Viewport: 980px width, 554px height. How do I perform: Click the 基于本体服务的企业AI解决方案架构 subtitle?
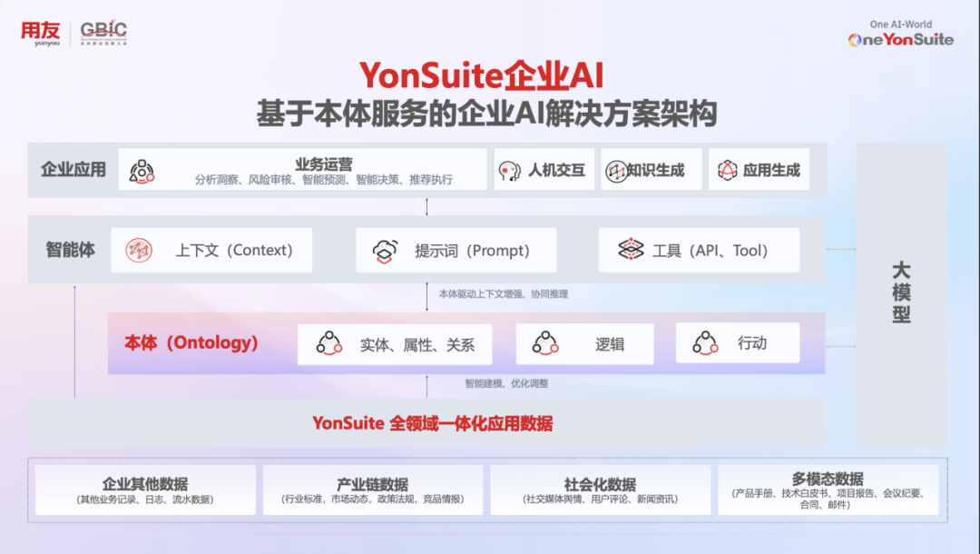pyautogui.click(x=487, y=114)
